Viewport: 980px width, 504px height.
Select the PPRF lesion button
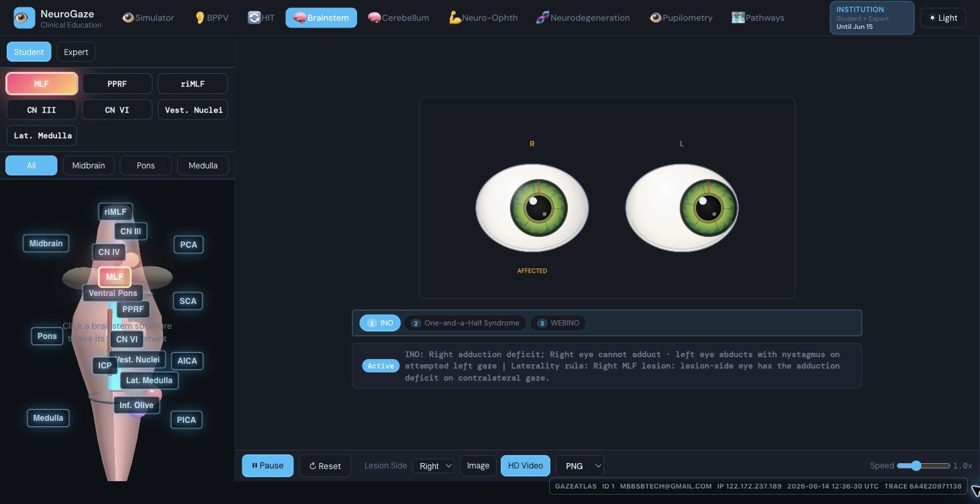tap(117, 84)
